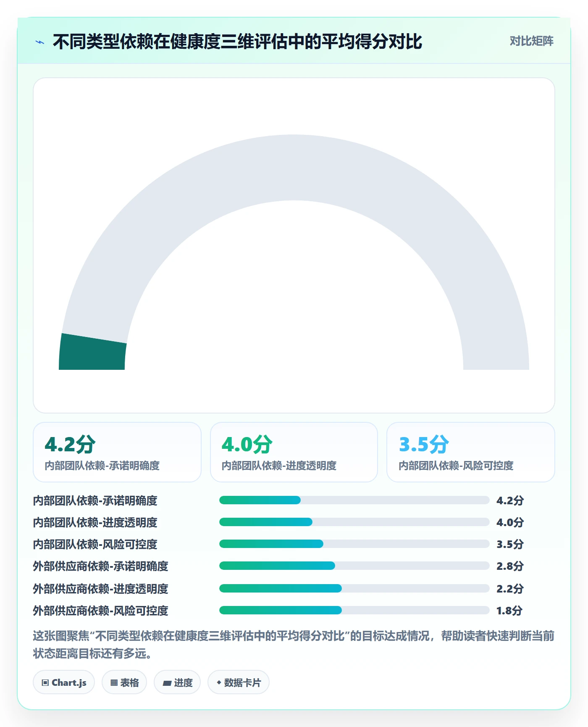Viewport: 588px width, 727px height.
Task: Click row label 内部团队依赖-风险可控度 in list
Action: pos(95,544)
